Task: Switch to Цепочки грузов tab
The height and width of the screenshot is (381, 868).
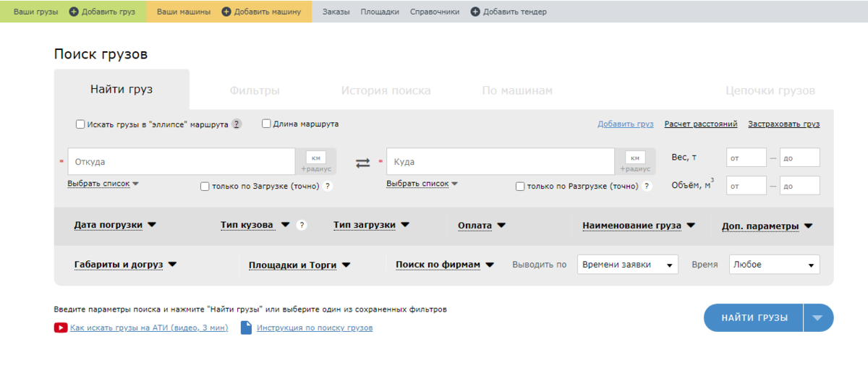Action: point(770,90)
